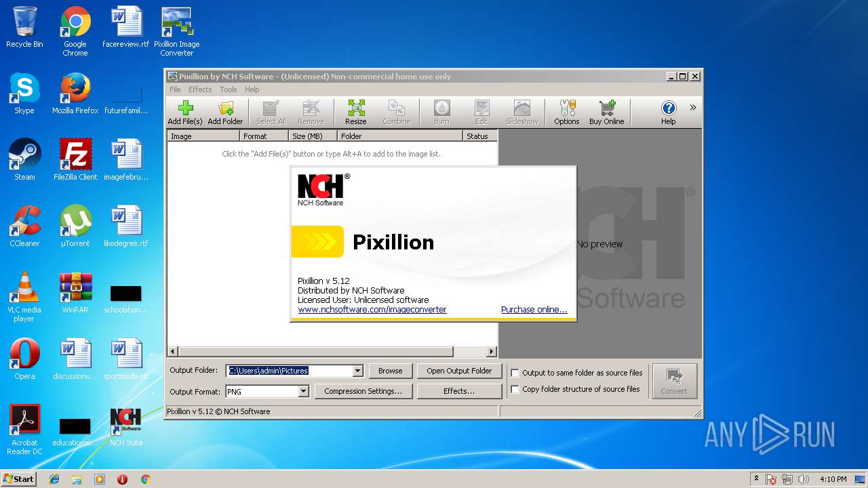This screenshot has width=868, height=488.
Task: Click the image list horizontal scrollbar track
Action: (x=470, y=352)
